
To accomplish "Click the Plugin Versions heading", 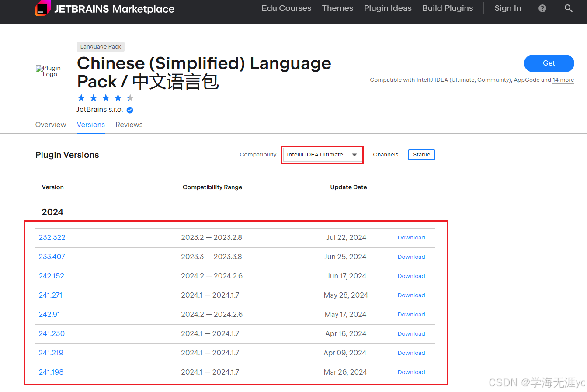I will pyautogui.click(x=67, y=155).
